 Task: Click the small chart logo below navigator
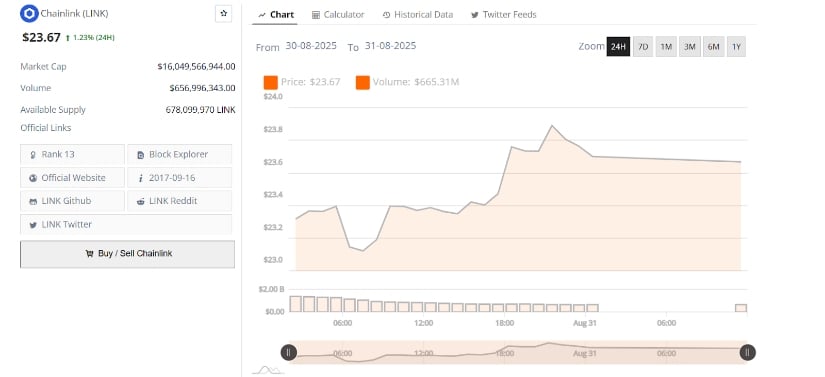click(x=268, y=370)
